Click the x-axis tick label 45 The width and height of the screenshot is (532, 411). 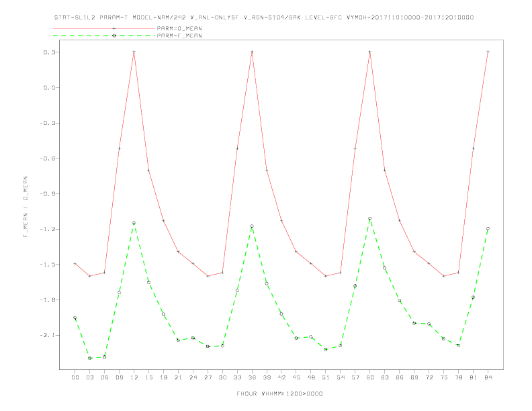click(296, 377)
